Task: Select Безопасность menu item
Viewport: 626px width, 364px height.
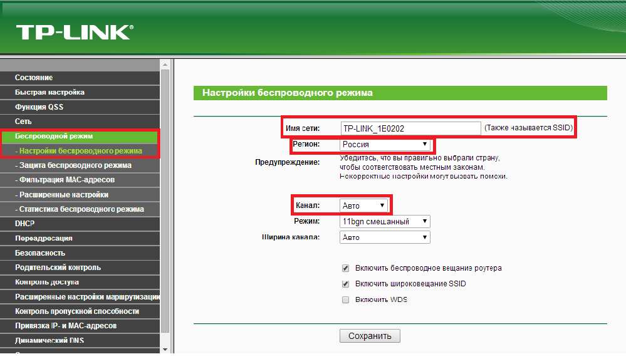Action: [80, 253]
